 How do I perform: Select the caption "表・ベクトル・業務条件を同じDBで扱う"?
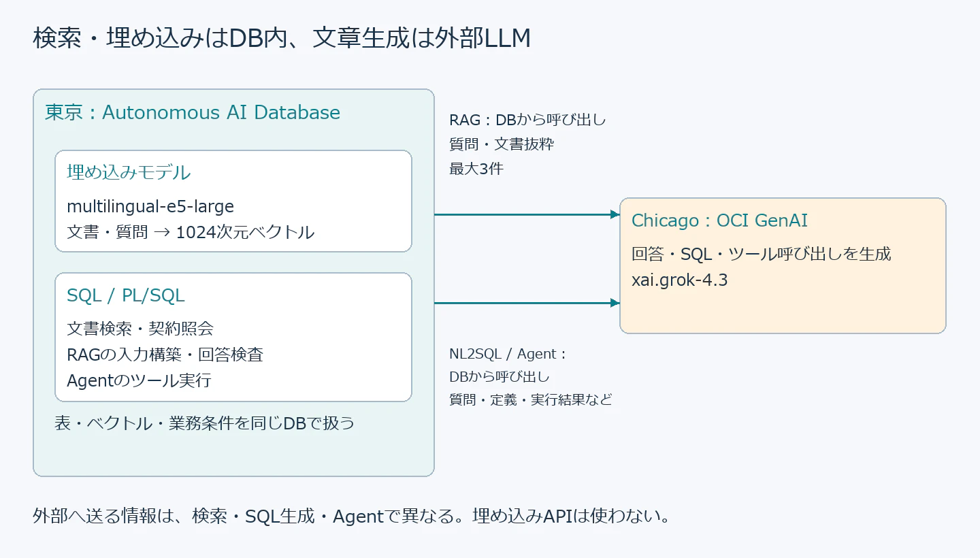(204, 423)
